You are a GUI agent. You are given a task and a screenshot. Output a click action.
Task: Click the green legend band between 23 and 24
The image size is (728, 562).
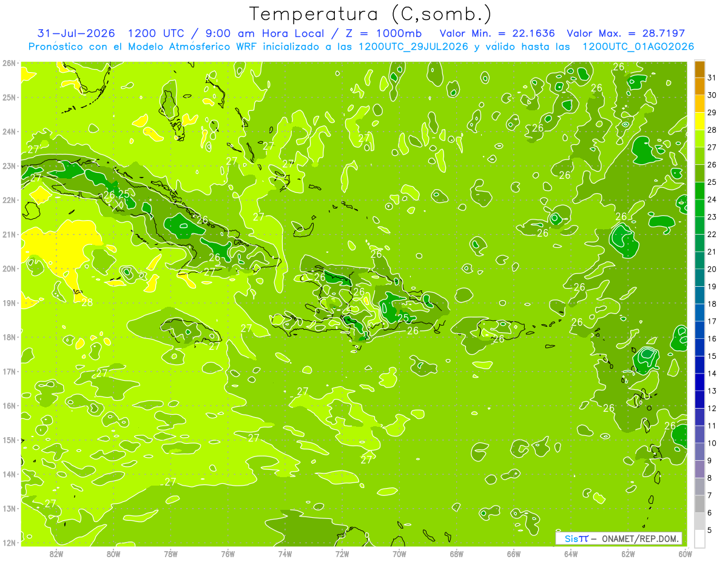coord(699,208)
